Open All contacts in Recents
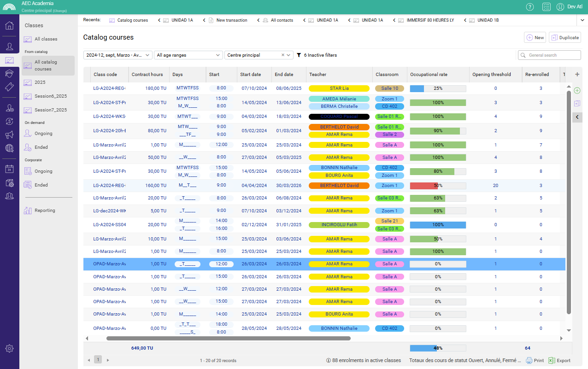Image resolution: width=588 pixels, height=369 pixels. coord(278,20)
